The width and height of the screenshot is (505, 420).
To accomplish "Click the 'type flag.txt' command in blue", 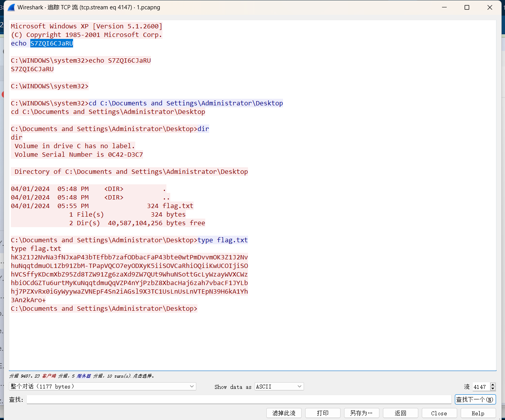I will [x=223, y=240].
